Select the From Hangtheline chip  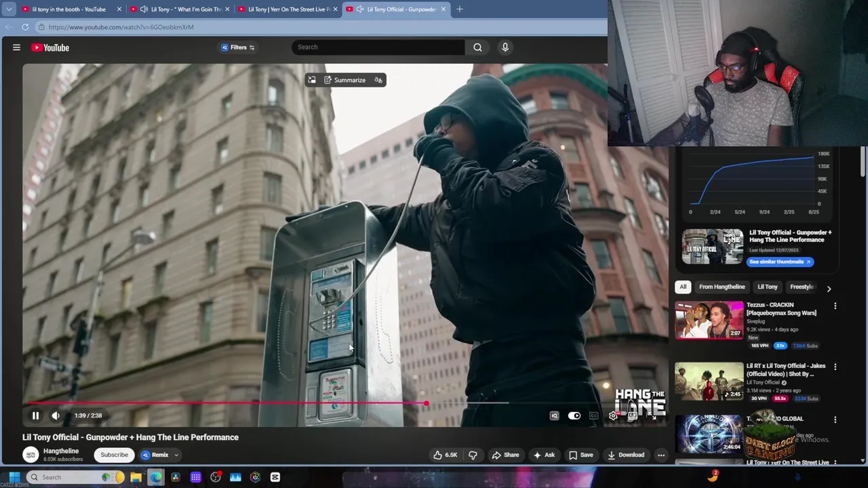coord(722,287)
